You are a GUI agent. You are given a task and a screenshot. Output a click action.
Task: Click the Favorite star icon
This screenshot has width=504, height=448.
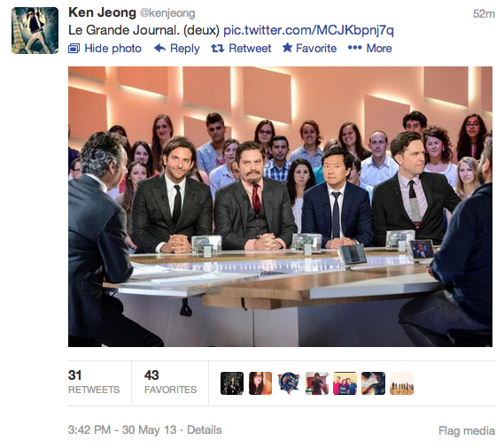287,48
